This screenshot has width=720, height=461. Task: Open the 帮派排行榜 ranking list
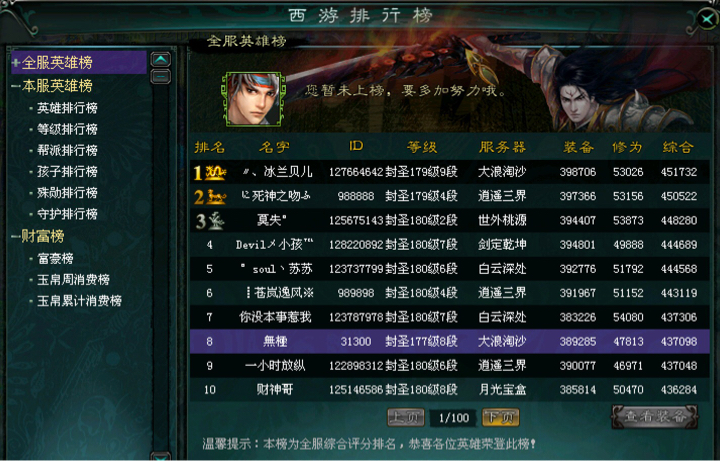tap(67, 150)
